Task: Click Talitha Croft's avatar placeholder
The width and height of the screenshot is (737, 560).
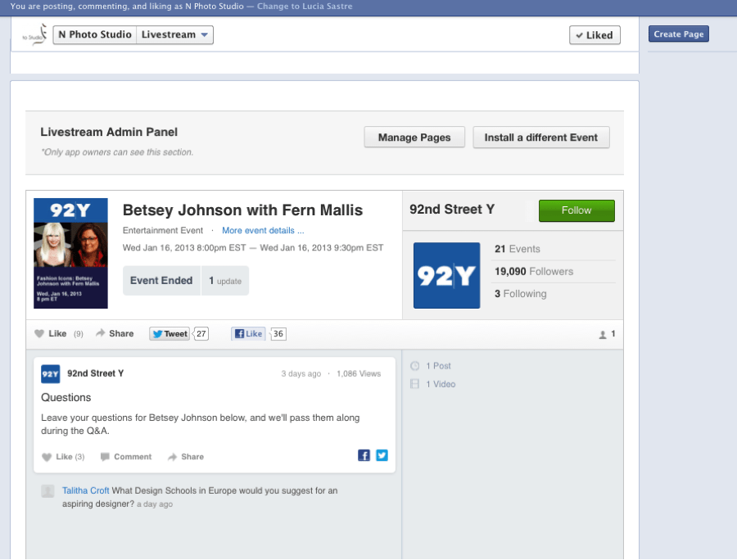Action: 48,491
